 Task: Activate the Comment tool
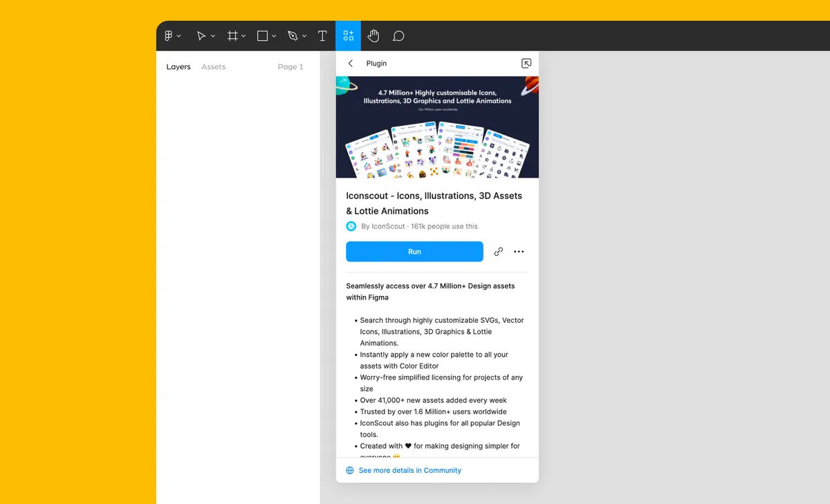coord(398,35)
